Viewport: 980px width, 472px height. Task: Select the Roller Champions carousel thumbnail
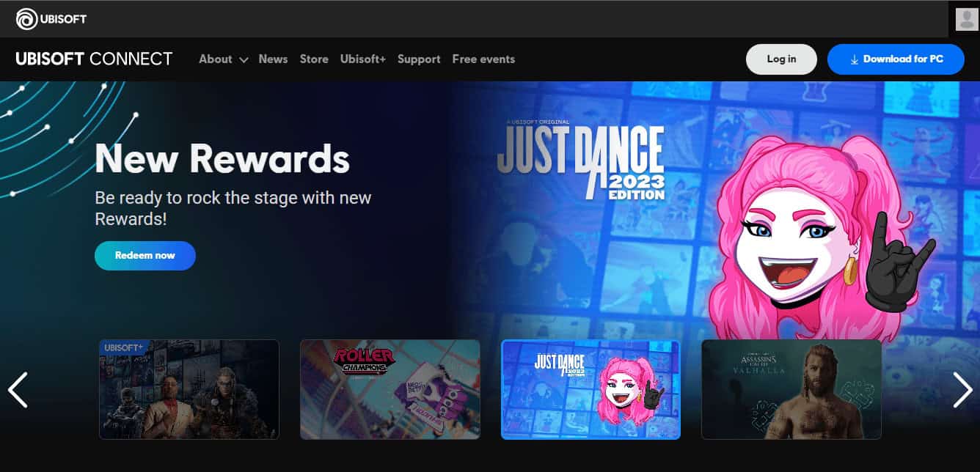[x=390, y=389]
